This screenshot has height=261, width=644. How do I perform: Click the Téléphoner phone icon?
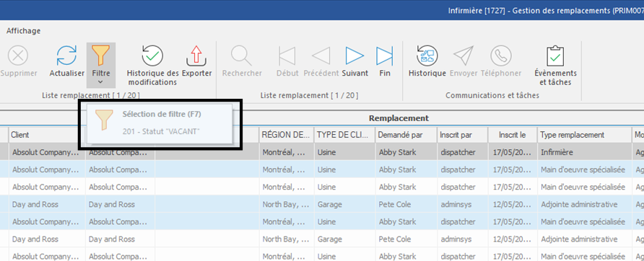coord(501,56)
